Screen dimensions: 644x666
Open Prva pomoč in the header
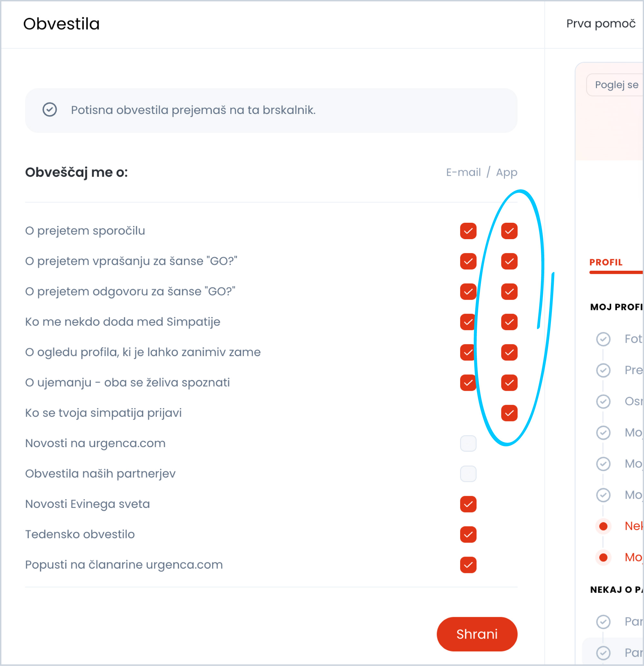tap(601, 24)
